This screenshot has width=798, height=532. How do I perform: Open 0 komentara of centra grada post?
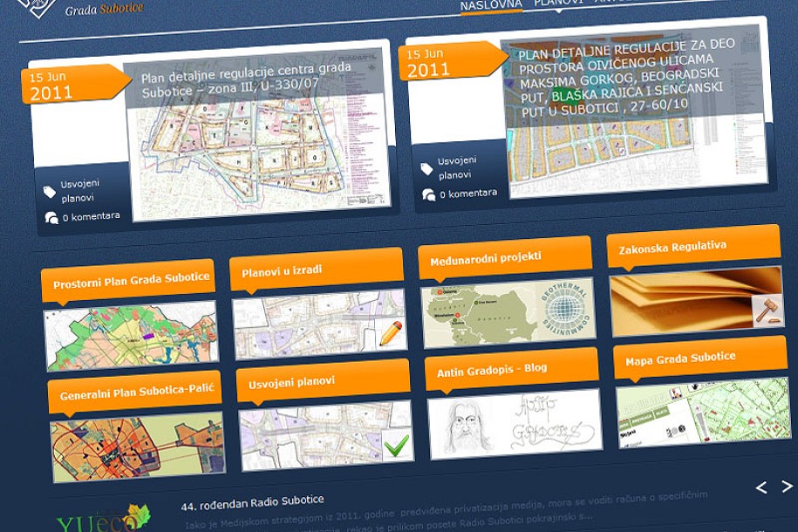(91, 217)
